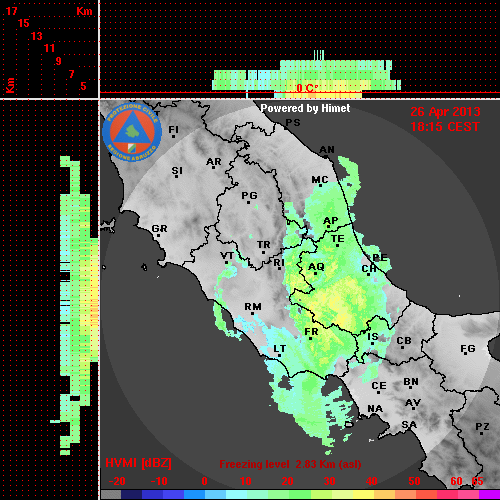The width and height of the screenshot is (500, 500).
Task: Click the yellow swatch on dBZ color bar
Action: pyautogui.click(x=363, y=494)
